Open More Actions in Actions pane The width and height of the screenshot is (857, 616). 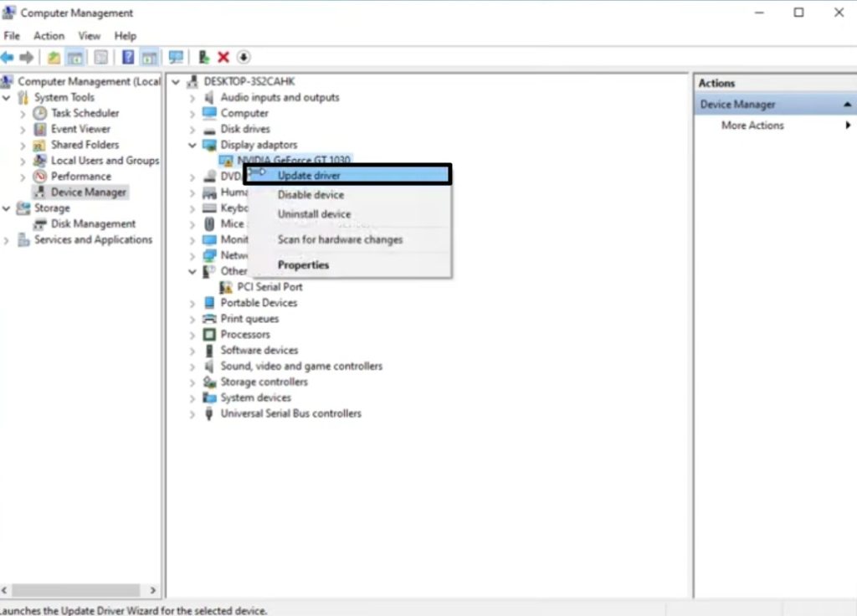pyautogui.click(x=752, y=126)
